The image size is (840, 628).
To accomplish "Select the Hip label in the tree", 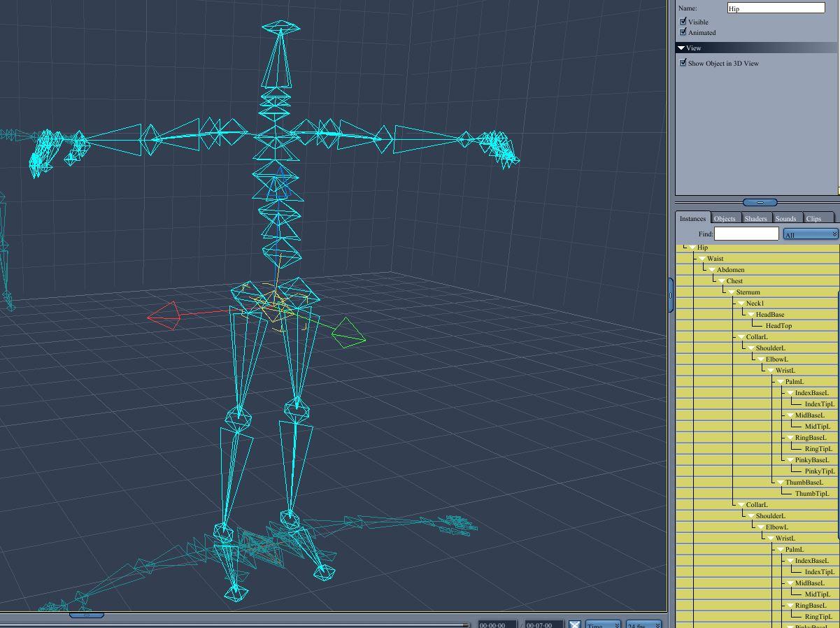I will [702, 248].
